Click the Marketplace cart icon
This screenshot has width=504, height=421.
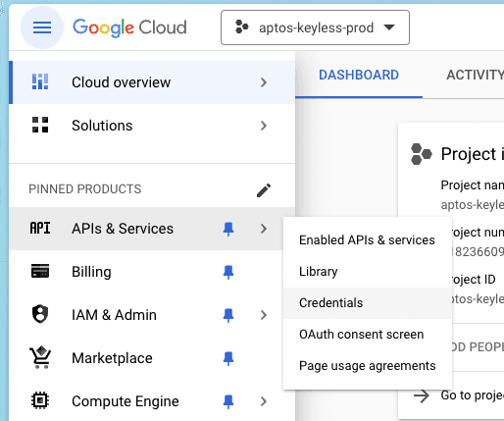click(40, 357)
